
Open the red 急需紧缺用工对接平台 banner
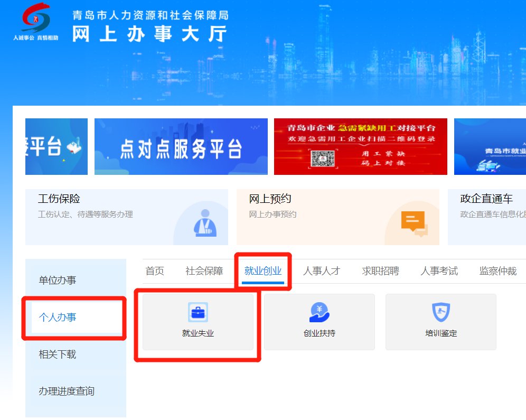pyautogui.click(x=361, y=146)
